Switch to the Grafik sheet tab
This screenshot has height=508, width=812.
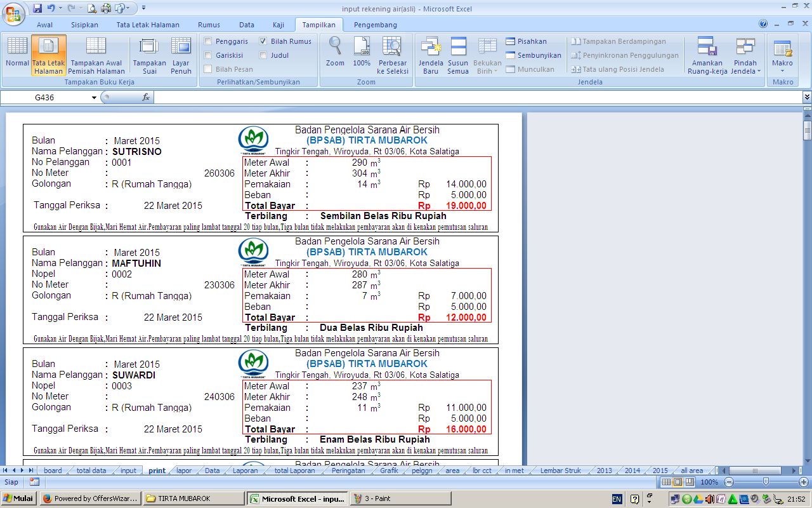[x=389, y=471]
